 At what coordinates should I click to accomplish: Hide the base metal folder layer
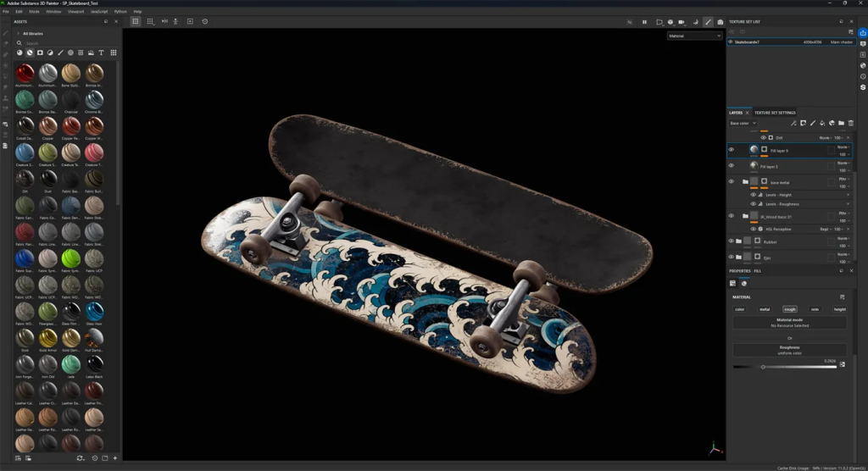pos(732,181)
